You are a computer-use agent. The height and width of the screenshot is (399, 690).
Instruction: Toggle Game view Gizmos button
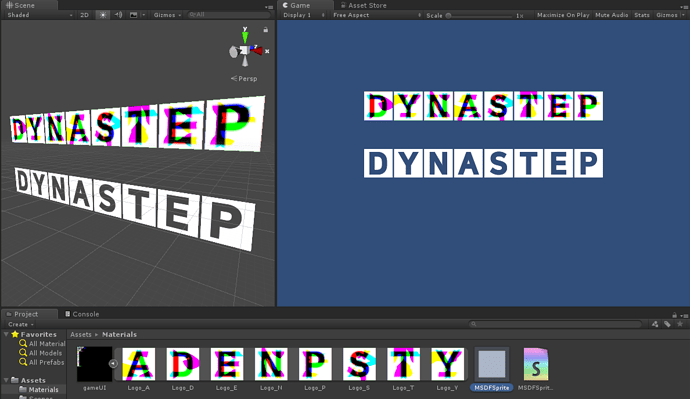(666, 15)
